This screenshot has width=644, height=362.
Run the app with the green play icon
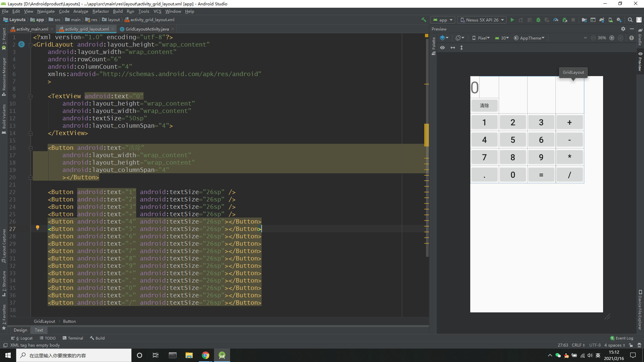tap(512, 20)
